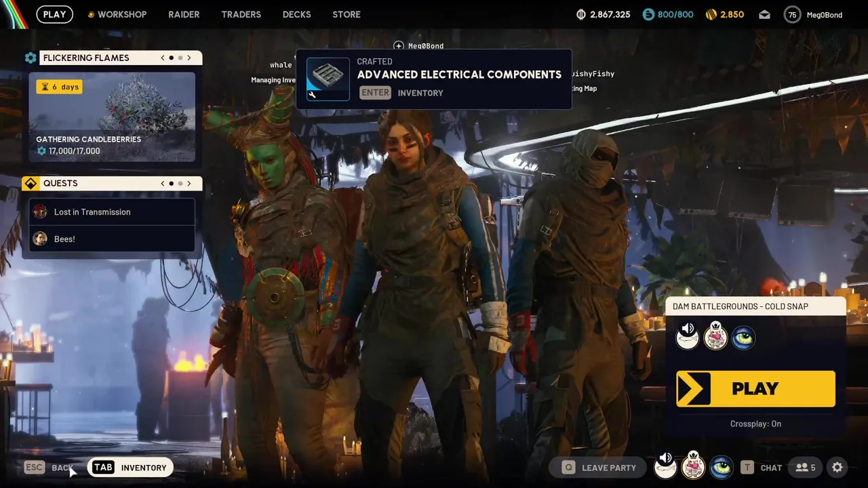
Task: Click the FLICKERING FLAMES panel header
Action: tap(121, 58)
